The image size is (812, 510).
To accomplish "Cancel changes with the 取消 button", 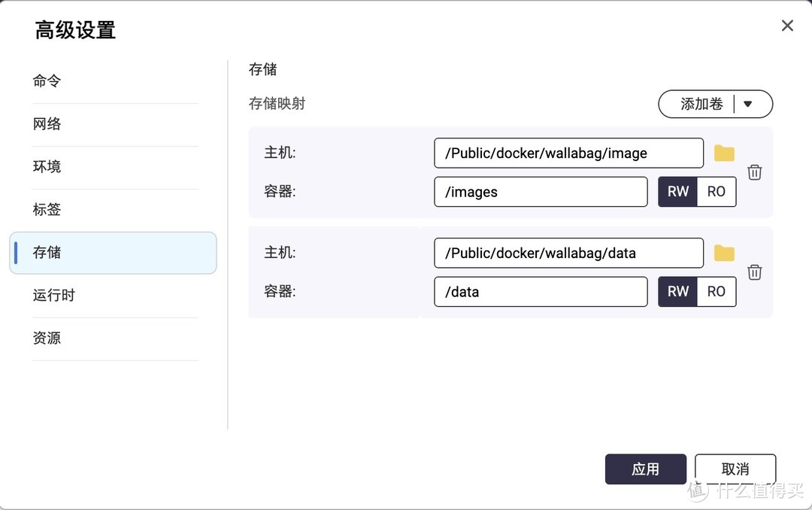I will pos(735,469).
